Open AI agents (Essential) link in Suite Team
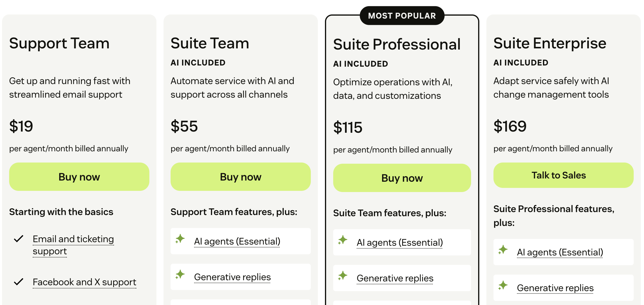644x305 pixels. pyautogui.click(x=237, y=241)
